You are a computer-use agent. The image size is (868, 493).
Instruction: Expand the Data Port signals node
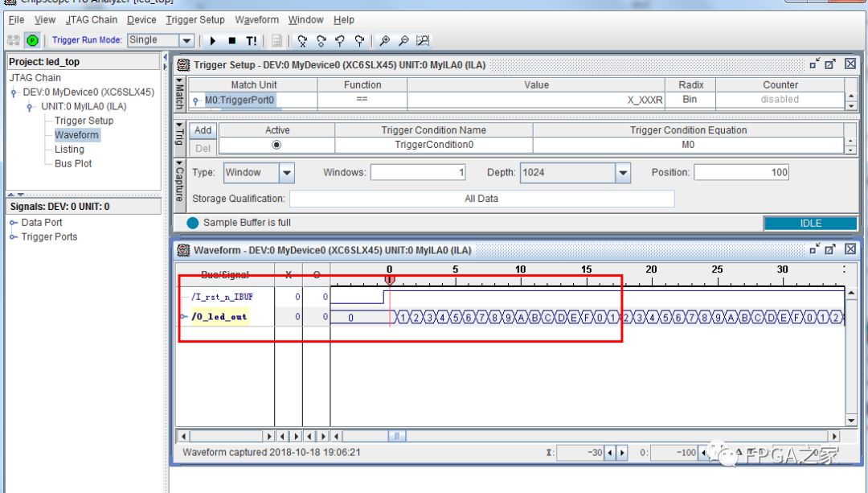[14, 223]
